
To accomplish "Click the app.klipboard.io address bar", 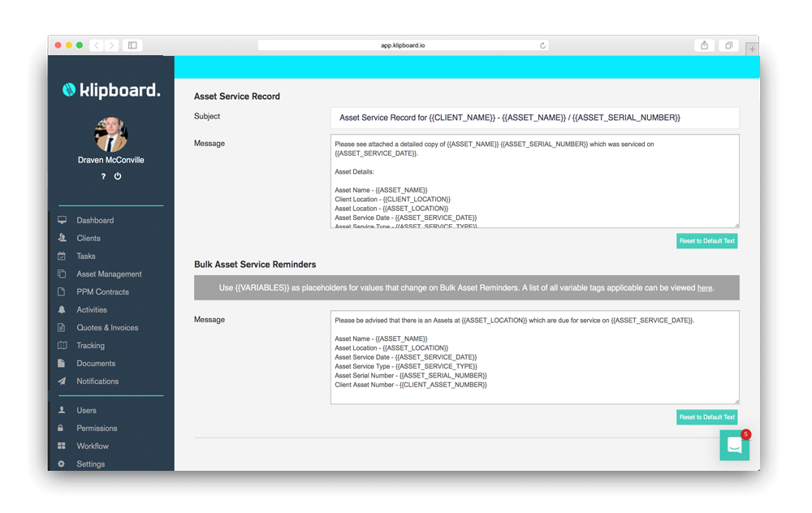I will (403, 45).
